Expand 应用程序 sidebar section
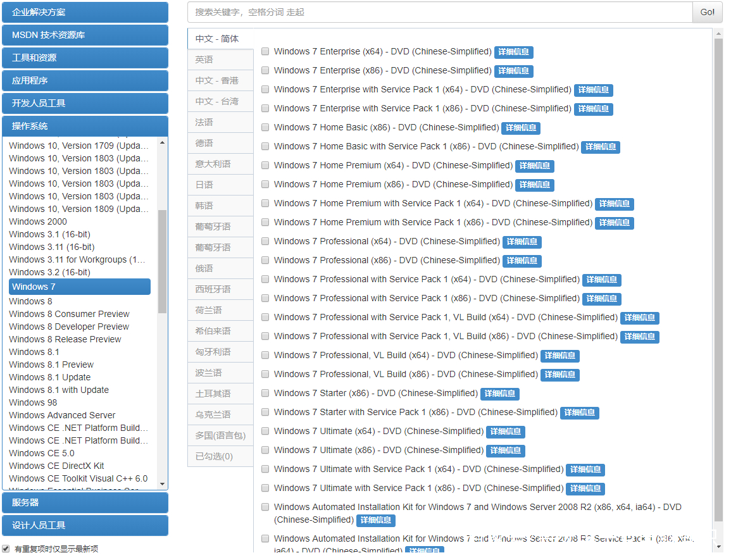Screen dimensions: 731x560 point(85,80)
